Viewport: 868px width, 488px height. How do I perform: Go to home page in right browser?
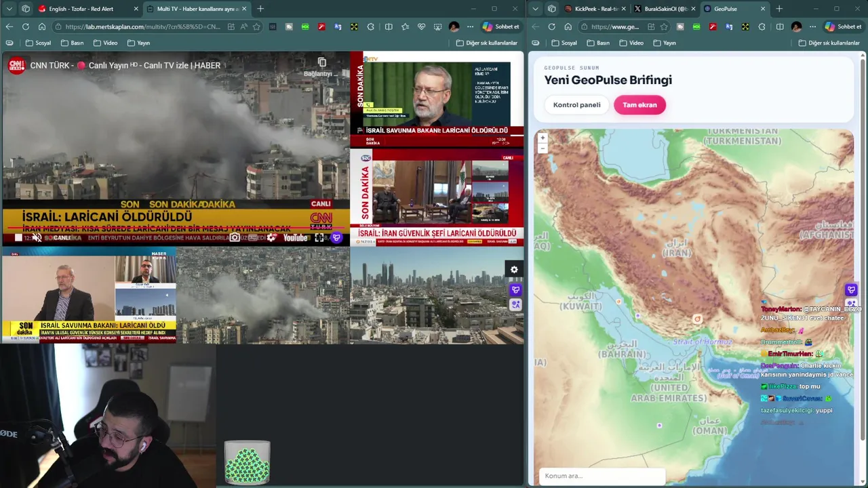pos(568,26)
